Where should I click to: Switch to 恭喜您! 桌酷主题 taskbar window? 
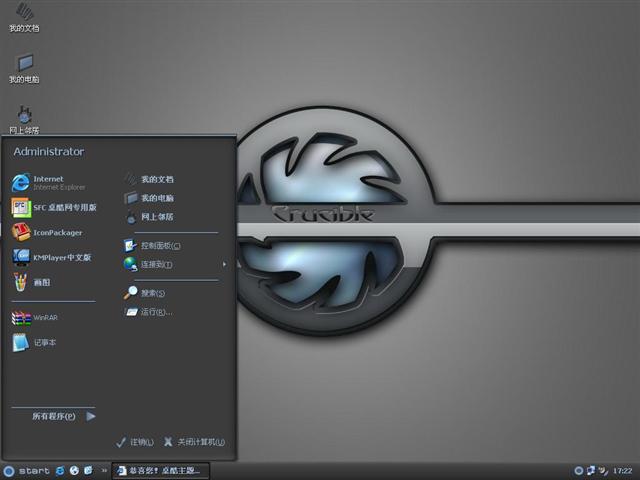click(x=161, y=471)
